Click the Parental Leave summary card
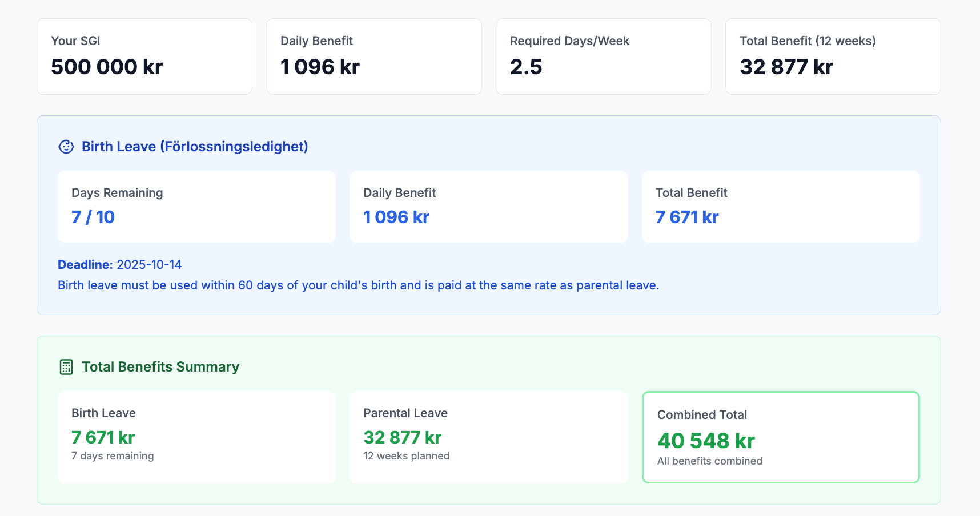980x516 pixels. 489,437
